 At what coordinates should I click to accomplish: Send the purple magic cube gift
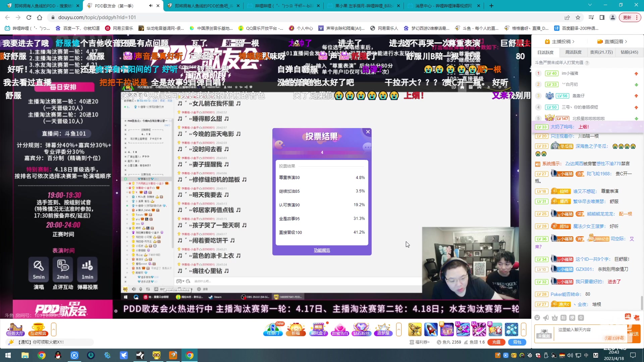[447, 329]
